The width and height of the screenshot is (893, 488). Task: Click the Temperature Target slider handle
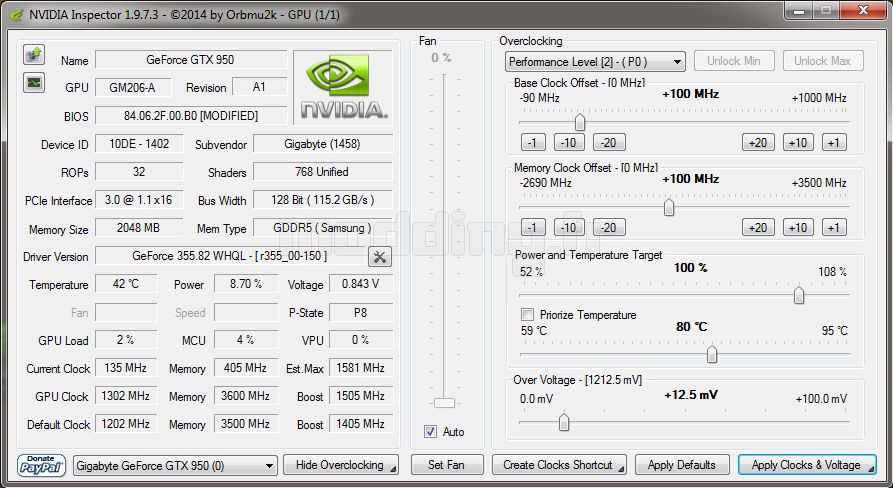[712, 354]
